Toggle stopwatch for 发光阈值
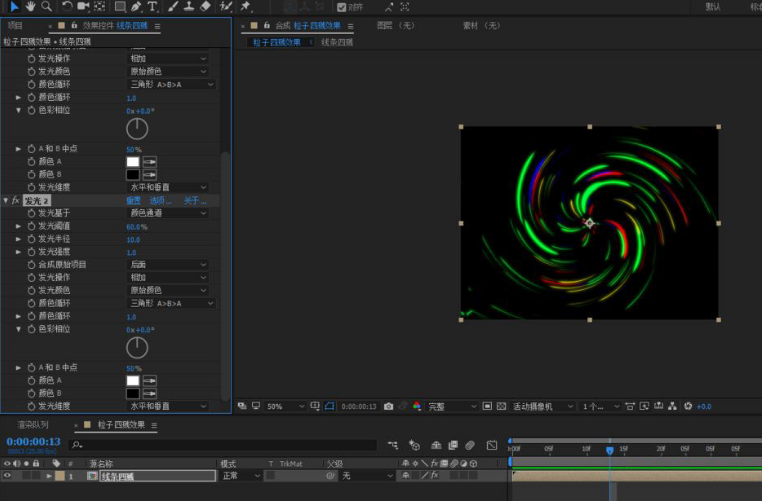The width and height of the screenshot is (762, 501). 32,226
